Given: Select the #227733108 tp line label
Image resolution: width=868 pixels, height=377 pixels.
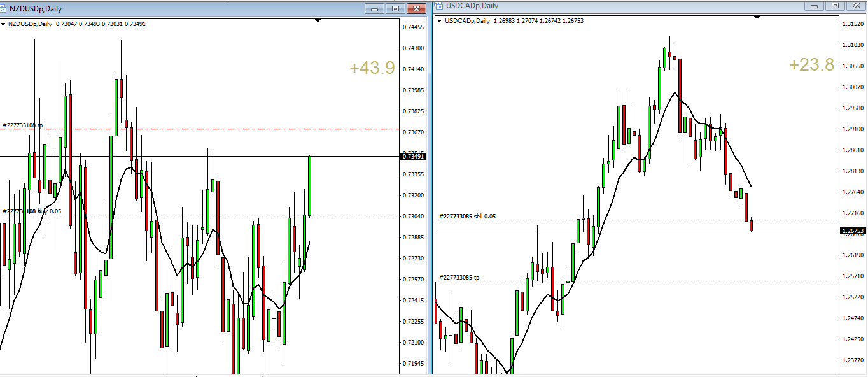Looking at the screenshot, I should pyautogui.click(x=23, y=125).
